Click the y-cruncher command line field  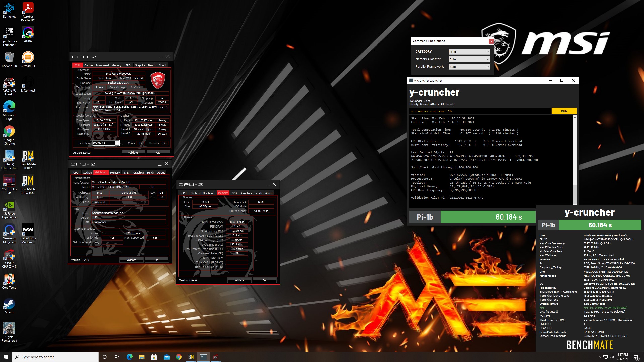coord(480,111)
